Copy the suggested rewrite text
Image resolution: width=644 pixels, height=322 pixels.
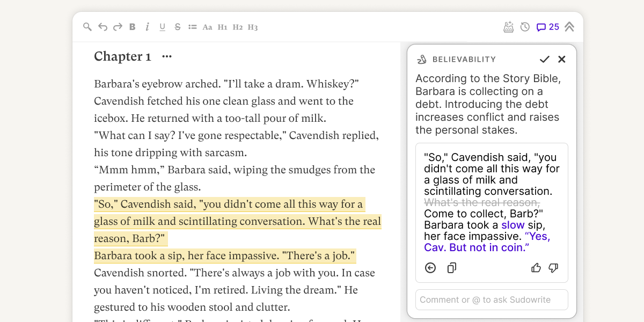click(x=452, y=267)
